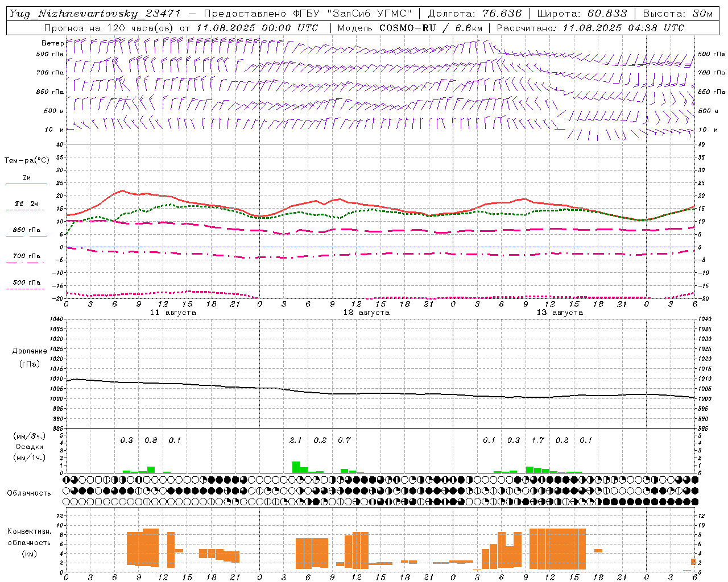Select the Облачность cloud cover label
The height and width of the screenshot is (582, 728).
tap(29, 493)
